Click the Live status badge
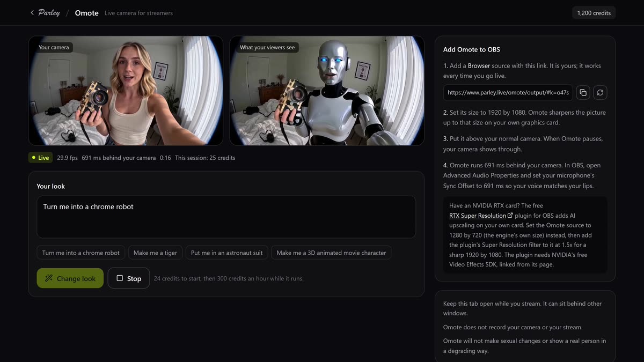The width and height of the screenshot is (644, 362). tap(40, 158)
